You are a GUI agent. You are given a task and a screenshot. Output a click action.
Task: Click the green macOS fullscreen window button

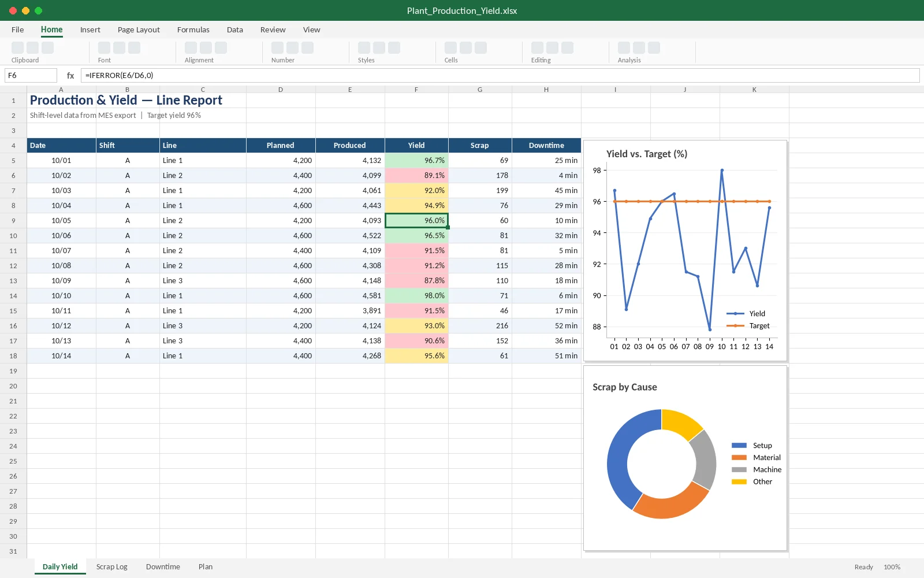[38, 10]
